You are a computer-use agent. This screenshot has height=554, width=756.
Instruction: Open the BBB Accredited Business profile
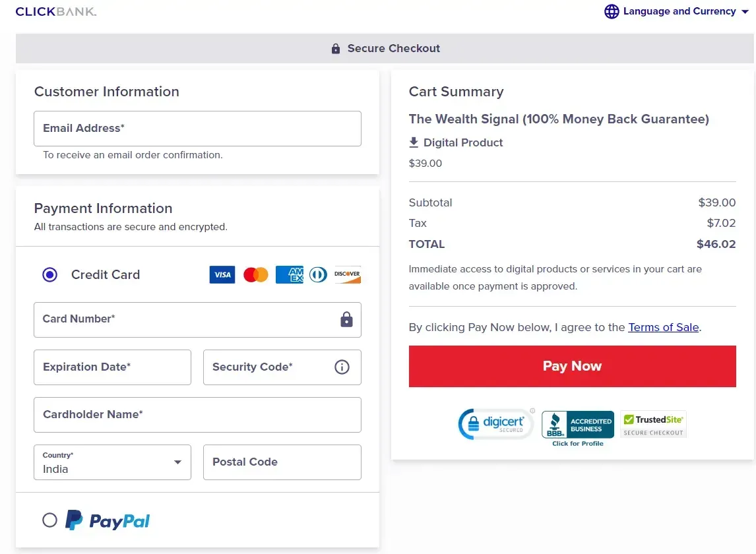coord(577,423)
